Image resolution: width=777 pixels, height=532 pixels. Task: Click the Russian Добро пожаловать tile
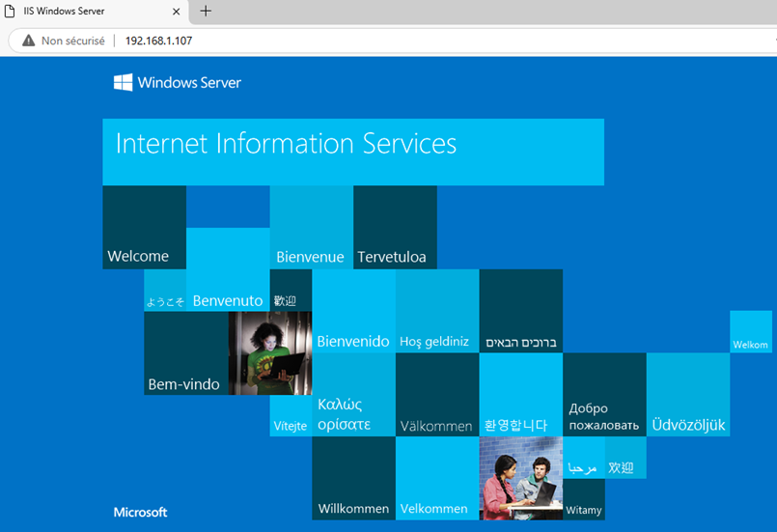[x=604, y=395]
